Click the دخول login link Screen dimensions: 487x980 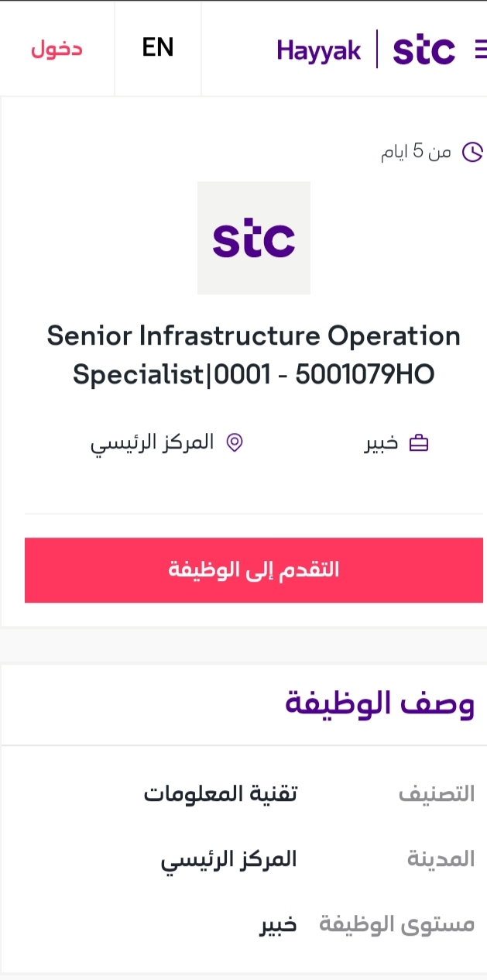tap(57, 49)
